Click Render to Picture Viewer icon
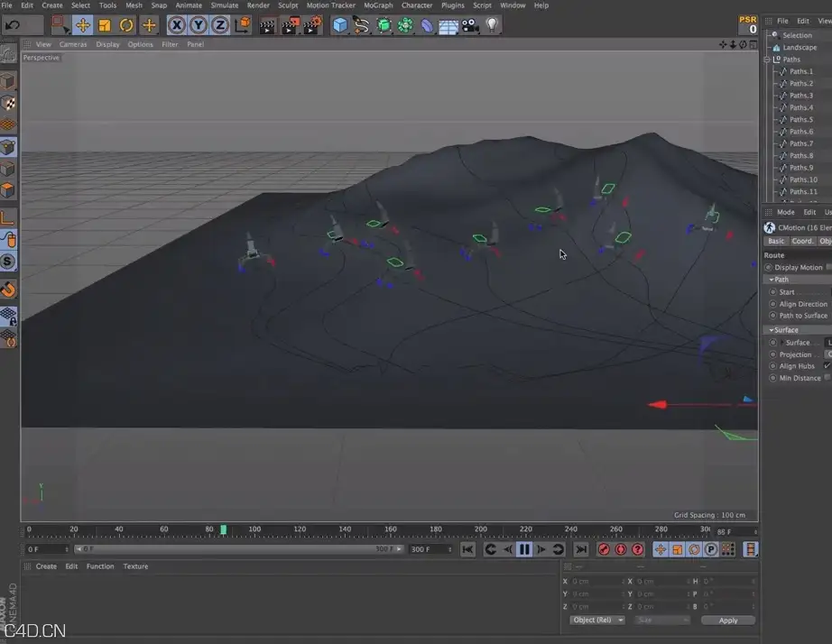Screen dimensions: 832x644 (290, 25)
